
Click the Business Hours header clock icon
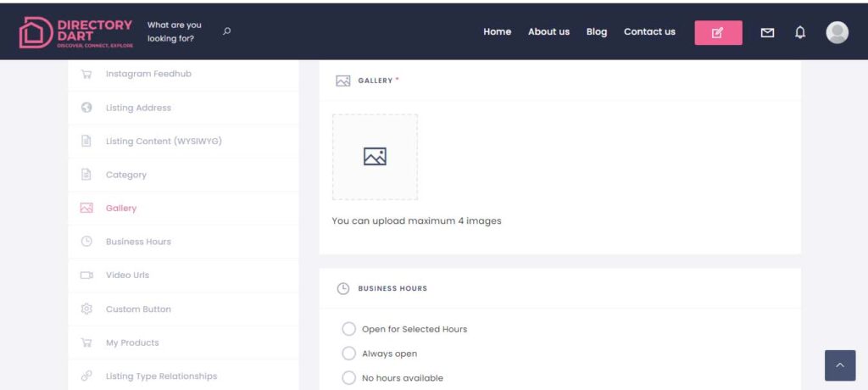(x=343, y=288)
